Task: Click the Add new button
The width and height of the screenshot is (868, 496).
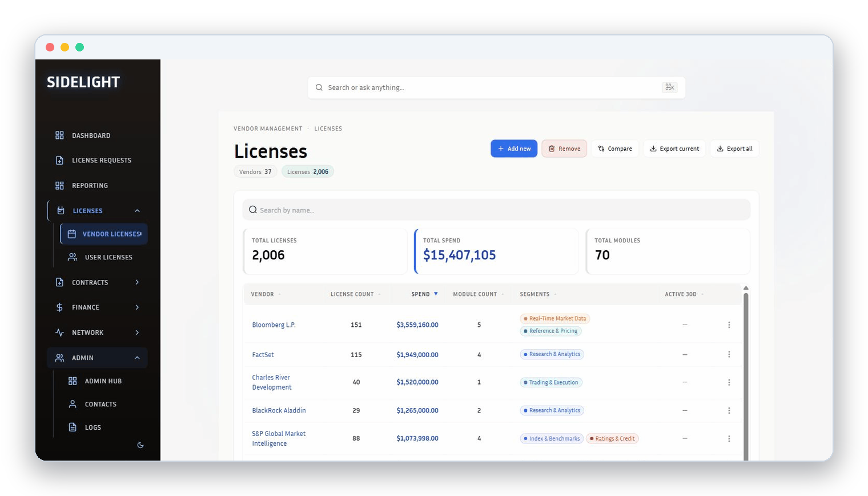Action: tap(514, 149)
